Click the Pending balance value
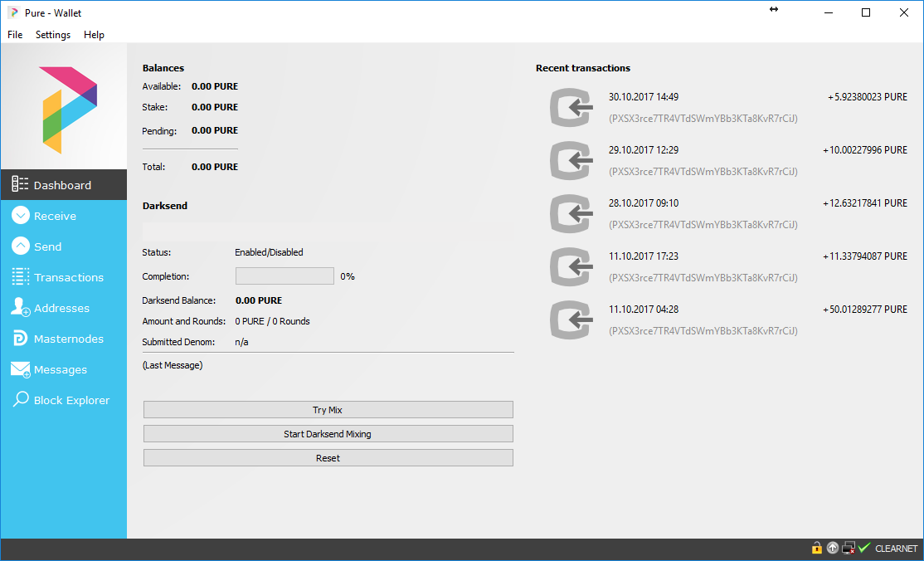Screen dimensions: 924x561 click(215, 130)
